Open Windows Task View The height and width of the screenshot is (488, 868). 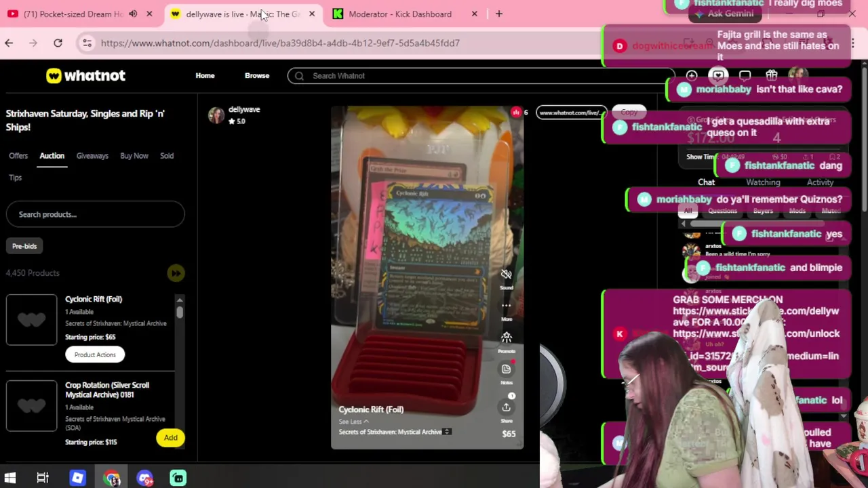pos(43,478)
